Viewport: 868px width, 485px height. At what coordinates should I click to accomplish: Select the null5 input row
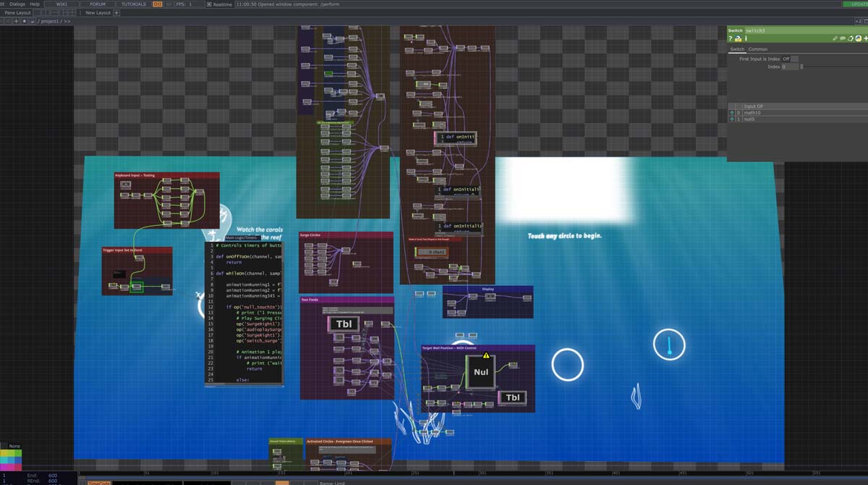click(799, 119)
